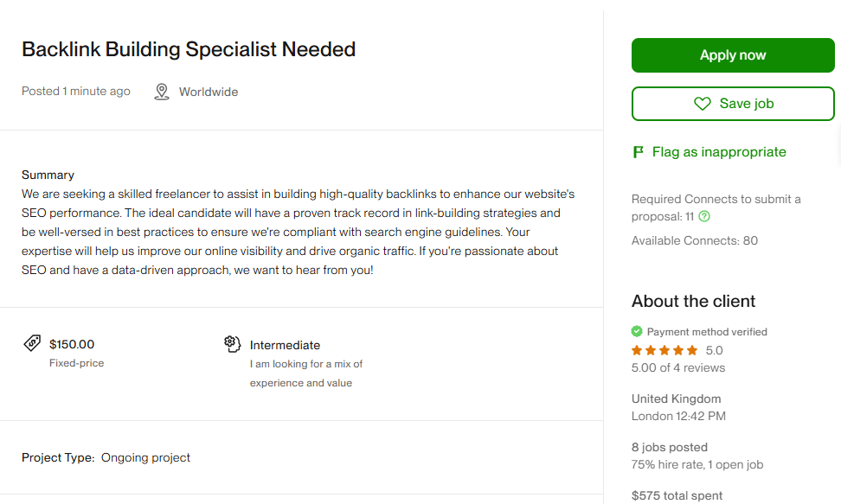Click the Save job button
Viewport: 841px width, 504px height.
(x=732, y=103)
